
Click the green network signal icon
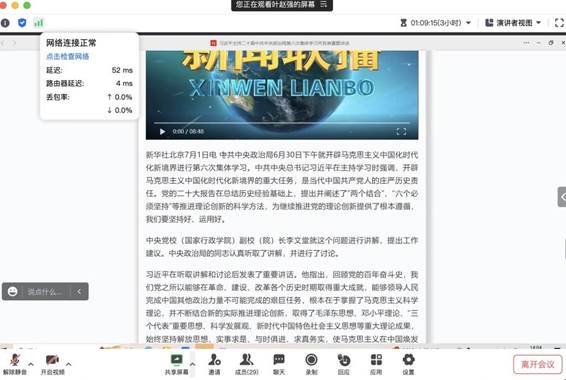39,23
